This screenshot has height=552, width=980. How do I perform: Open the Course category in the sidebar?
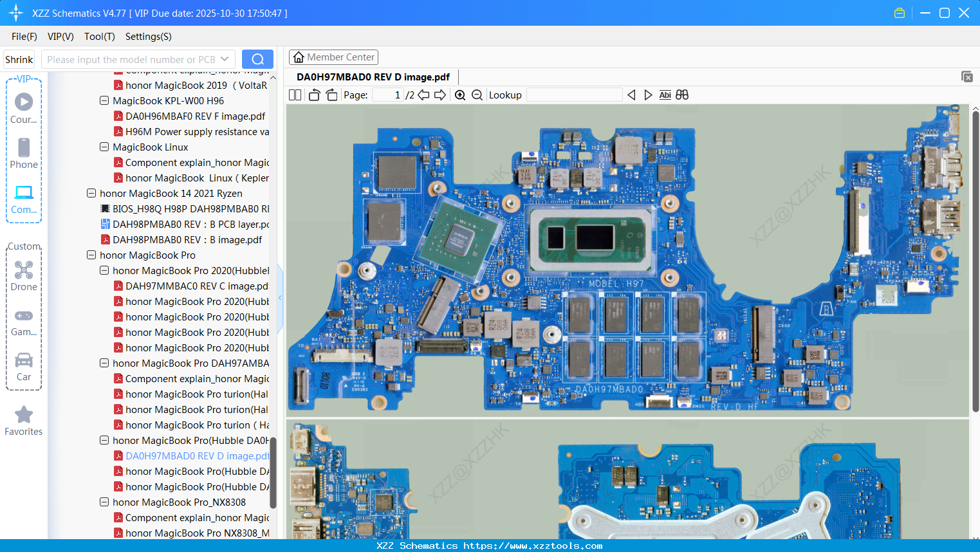tap(24, 108)
